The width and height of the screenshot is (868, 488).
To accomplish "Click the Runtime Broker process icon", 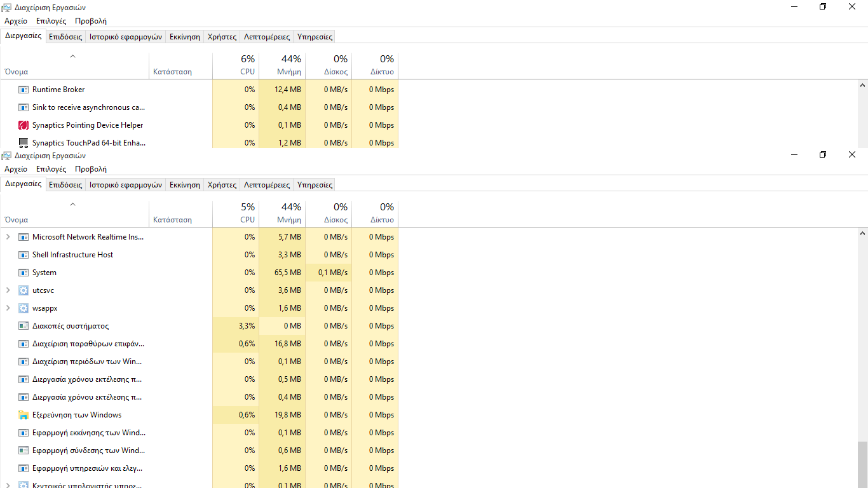I will pyautogui.click(x=24, y=90).
